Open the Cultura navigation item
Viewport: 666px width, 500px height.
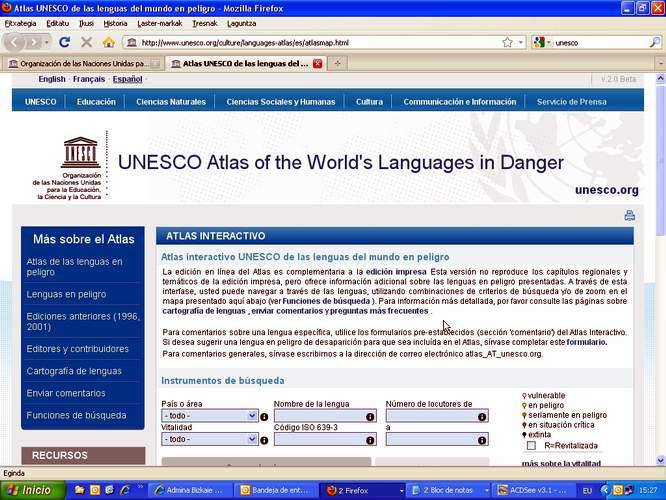[369, 102]
